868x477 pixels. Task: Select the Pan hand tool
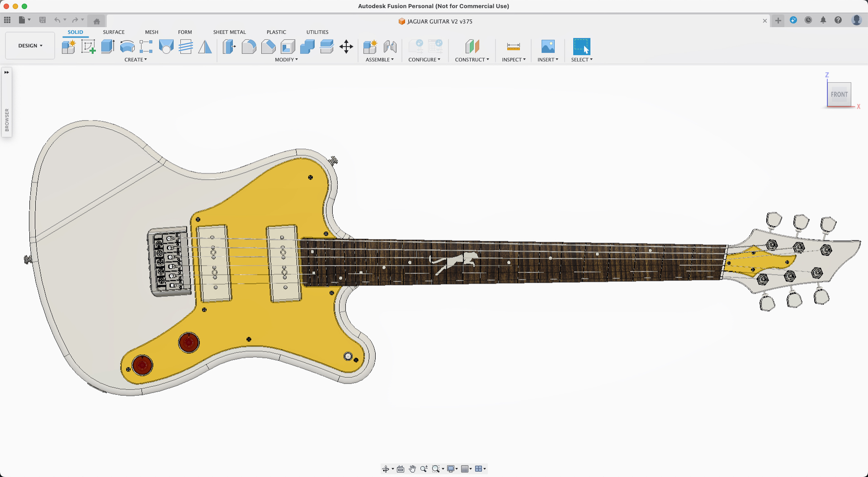(412, 469)
